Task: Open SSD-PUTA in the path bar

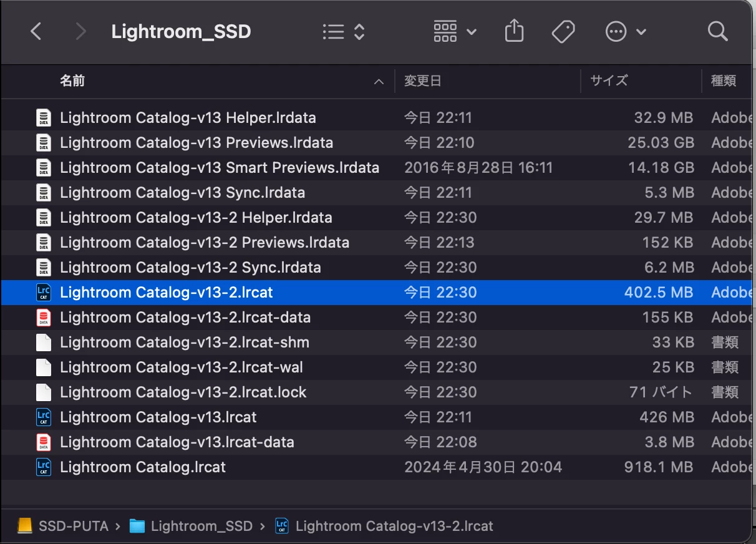Action: (x=62, y=526)
